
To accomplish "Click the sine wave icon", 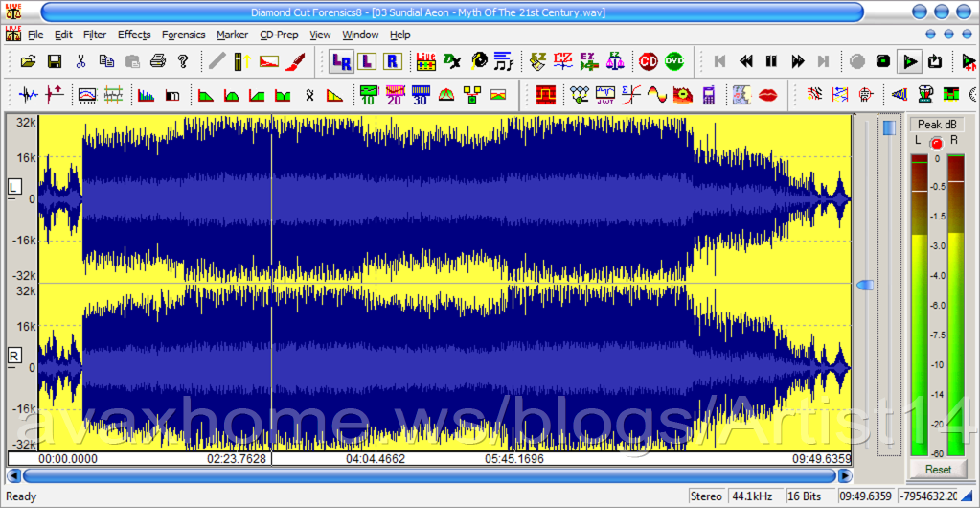I will [x=657, y=95].
